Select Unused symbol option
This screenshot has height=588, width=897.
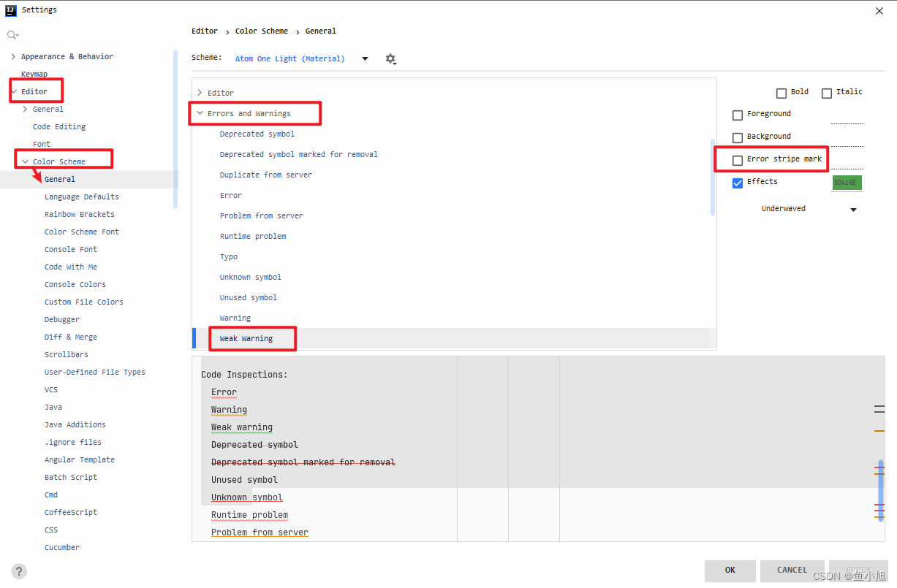[x=249, y=298]
